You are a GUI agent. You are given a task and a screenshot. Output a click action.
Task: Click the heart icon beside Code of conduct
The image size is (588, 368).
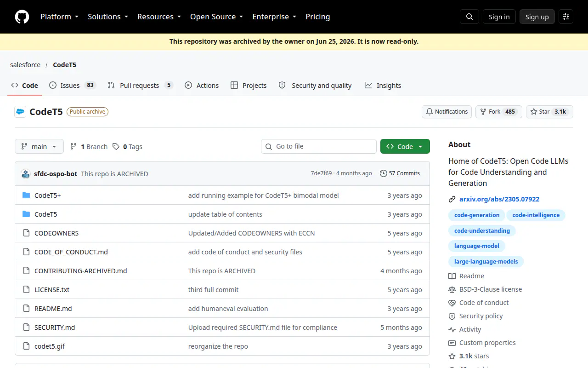pos(452,303)
